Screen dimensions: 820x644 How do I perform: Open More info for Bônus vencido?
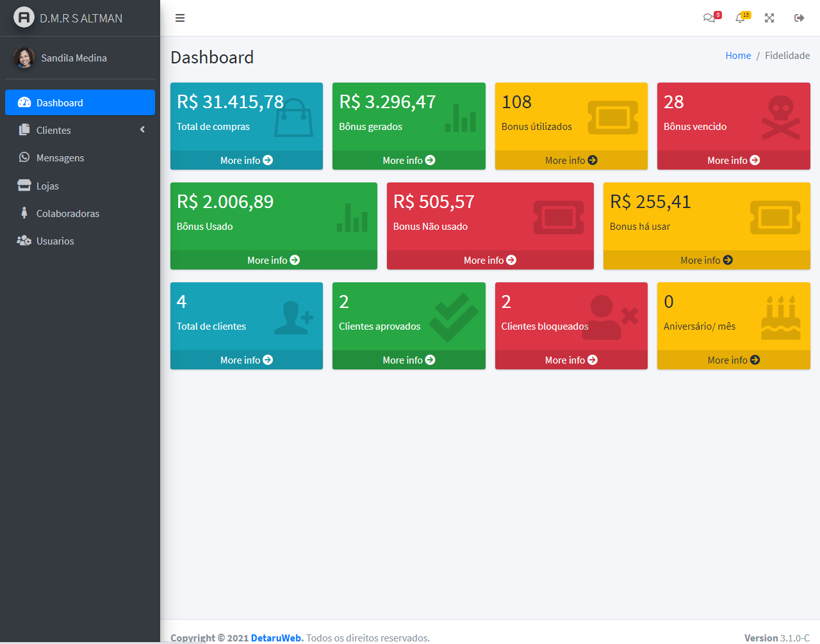pyautogui.click(x=734, y=160)
